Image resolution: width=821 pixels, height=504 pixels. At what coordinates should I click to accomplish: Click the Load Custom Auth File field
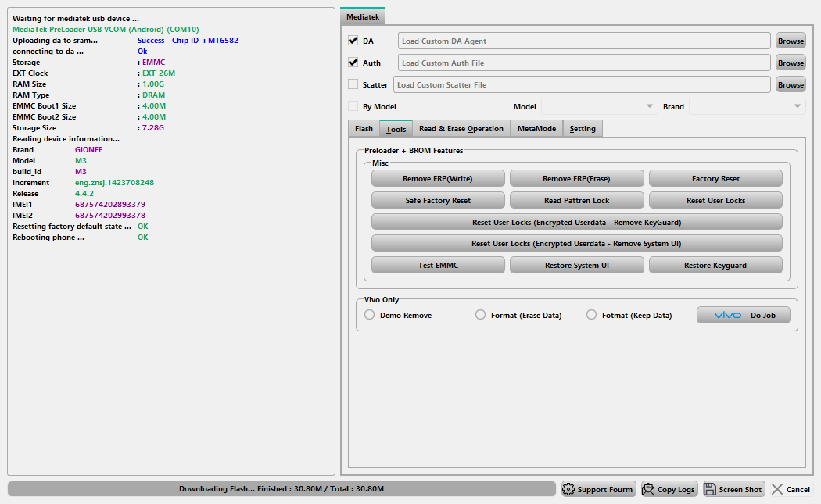coord(584,63)
